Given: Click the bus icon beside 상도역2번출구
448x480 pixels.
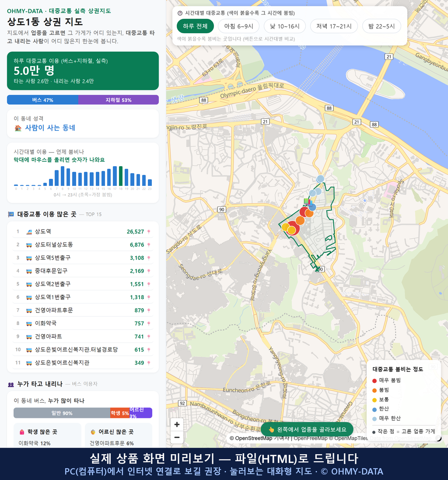Looking at the screenshot, I should [29, 285].
